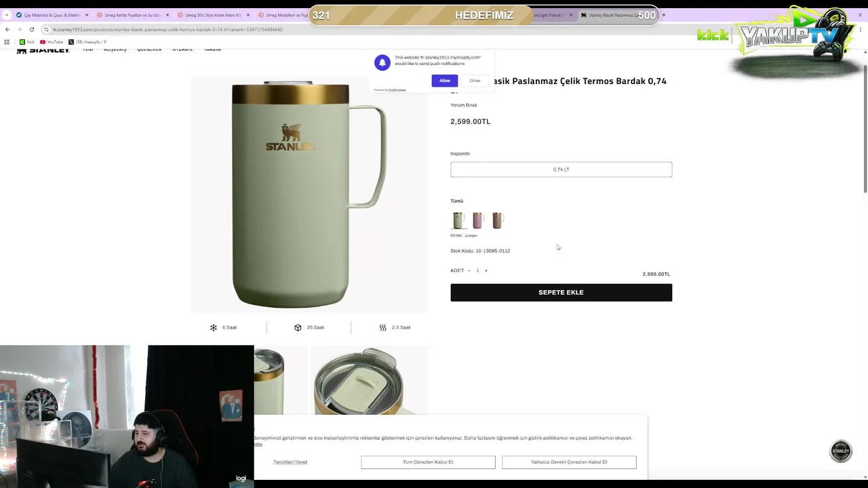Click the heat waves 2.5 Saat icon

tap(382, 327)
